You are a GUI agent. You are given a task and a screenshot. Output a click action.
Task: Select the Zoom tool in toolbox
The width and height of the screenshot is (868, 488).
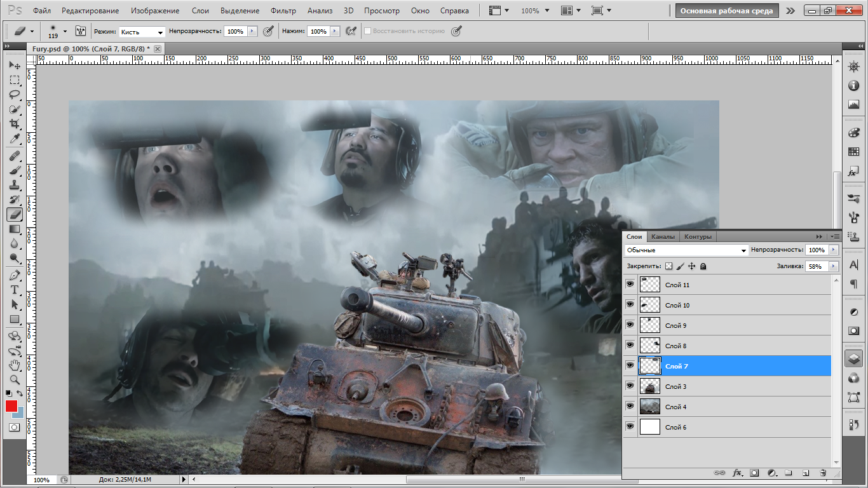coord(15,380)
